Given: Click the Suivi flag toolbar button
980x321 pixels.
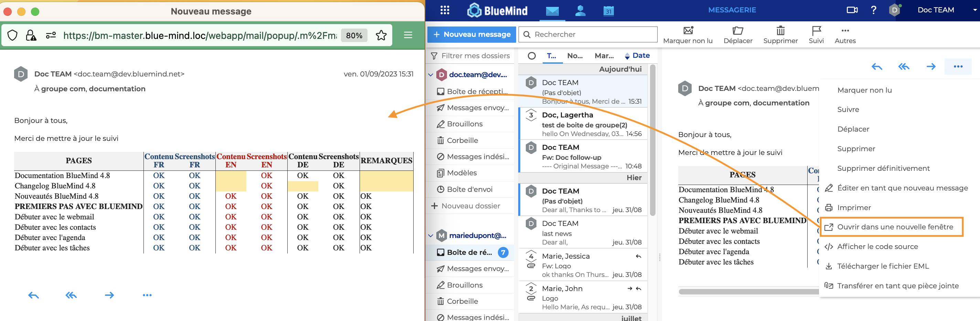Looking at the screenshot, I should 816,35.
